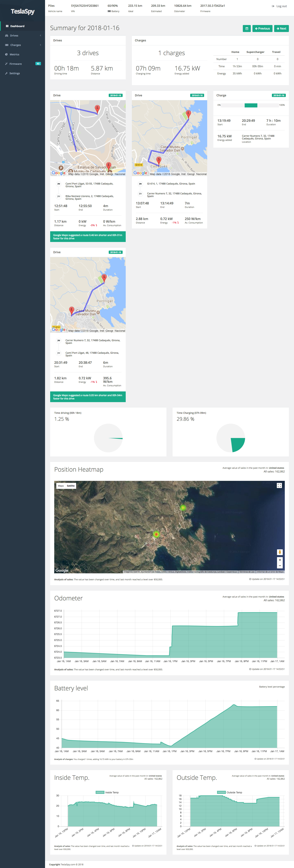Click the 13:07:48 drive map thumbnail
The image size is (294, 868).
tap(170, 138)
